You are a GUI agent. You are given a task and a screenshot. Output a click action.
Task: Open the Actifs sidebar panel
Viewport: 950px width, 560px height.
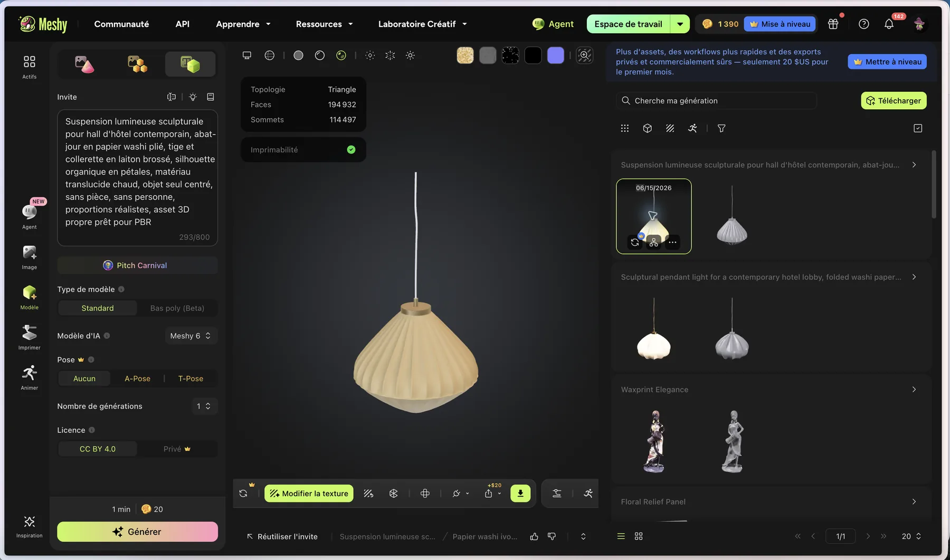[x=30, y=67]
